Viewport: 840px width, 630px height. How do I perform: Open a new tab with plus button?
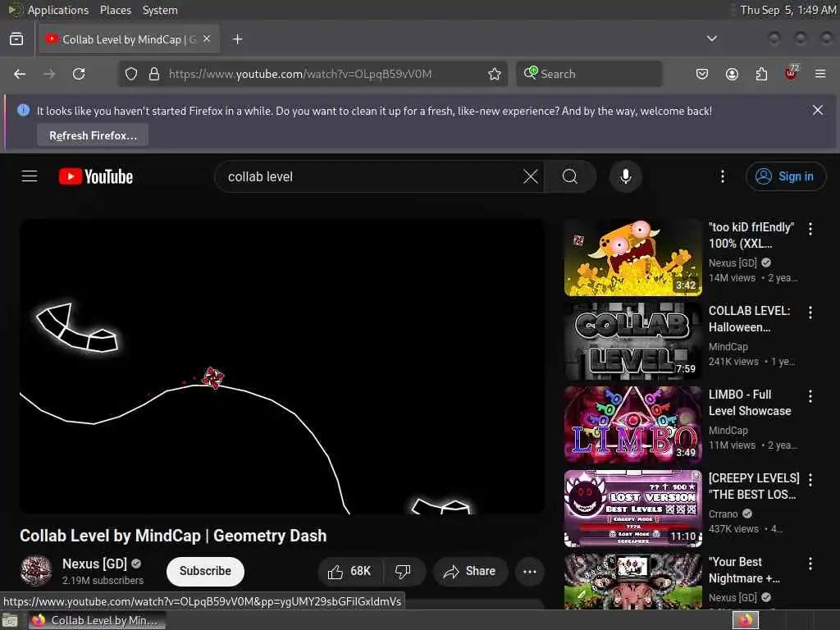238,39
